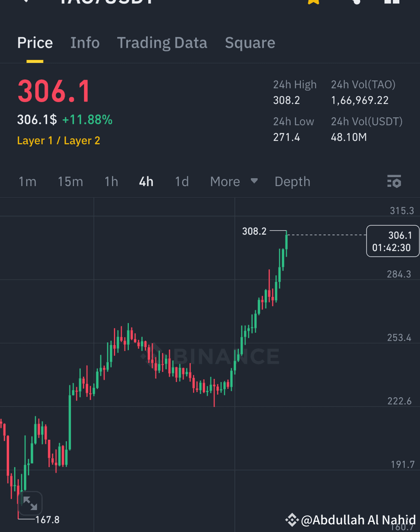
Task: Select the 1m chart interval
Action: point(27,182)
